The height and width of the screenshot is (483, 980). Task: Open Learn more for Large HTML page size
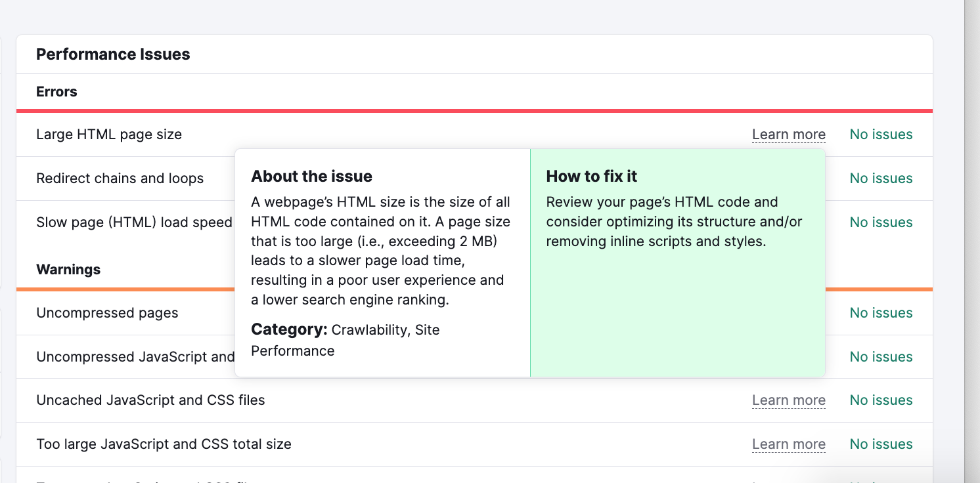(788, 135)
